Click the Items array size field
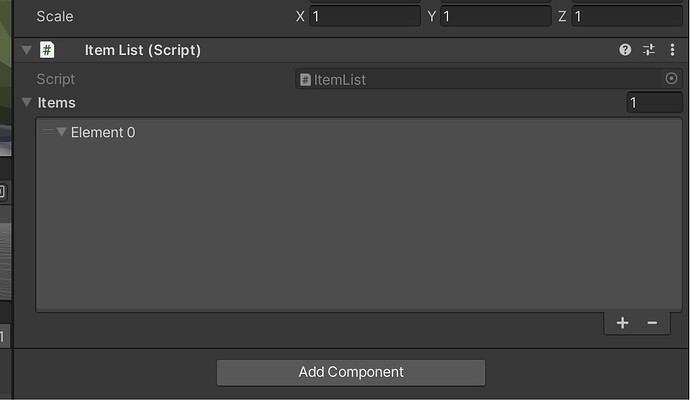This screenshot has height=401, width=690. (654, 103)
